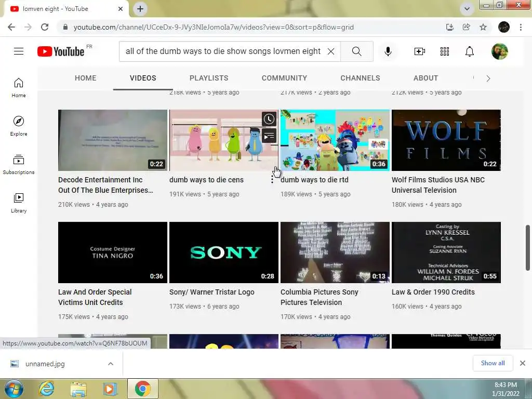
Task: Go back with the browser back arrow
Action: point(11,27)
